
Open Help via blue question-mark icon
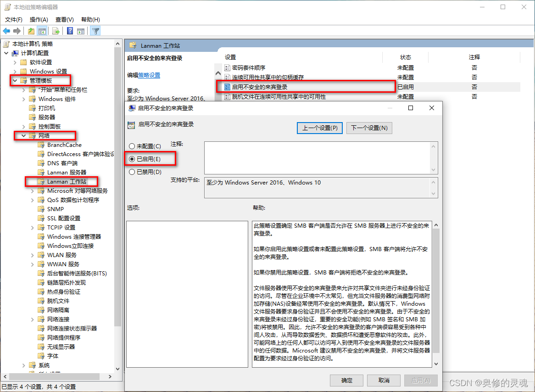[70, 31]
